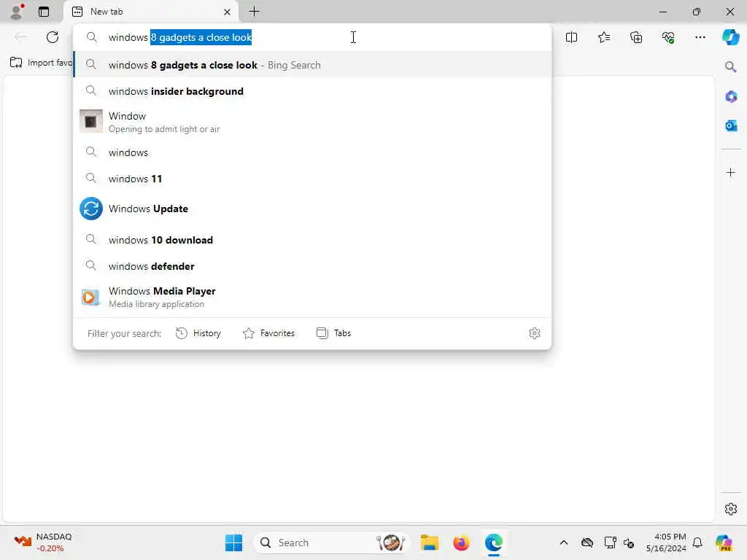Open File Explorer from taskbar
Image resolution: width=747 pixels, height=560 pixels.
(430, 542)
